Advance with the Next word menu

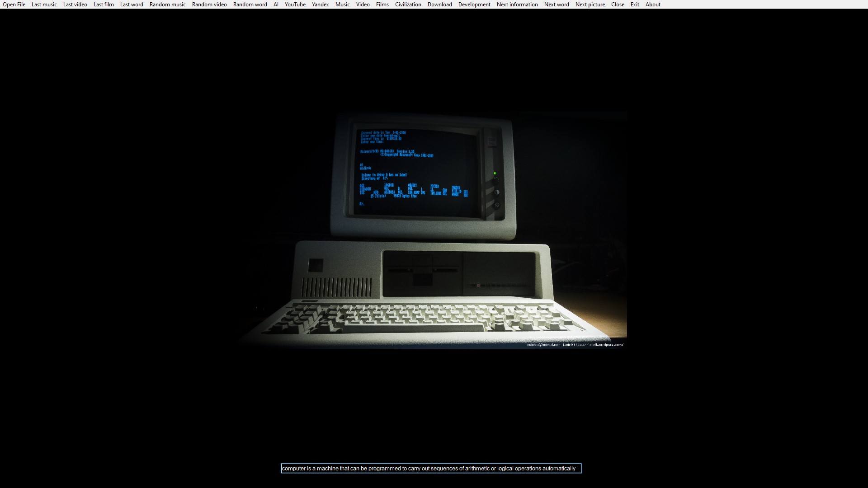[557, 5]
